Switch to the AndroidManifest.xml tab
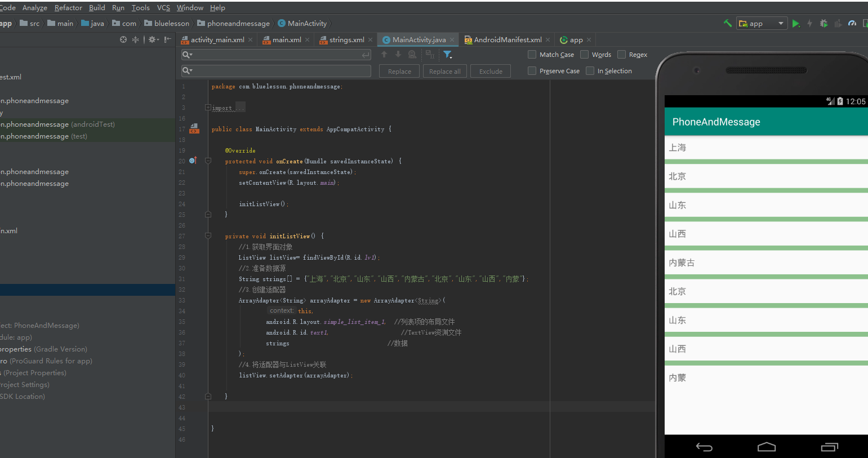Screen dimensions: 868x458 [507, 40]
